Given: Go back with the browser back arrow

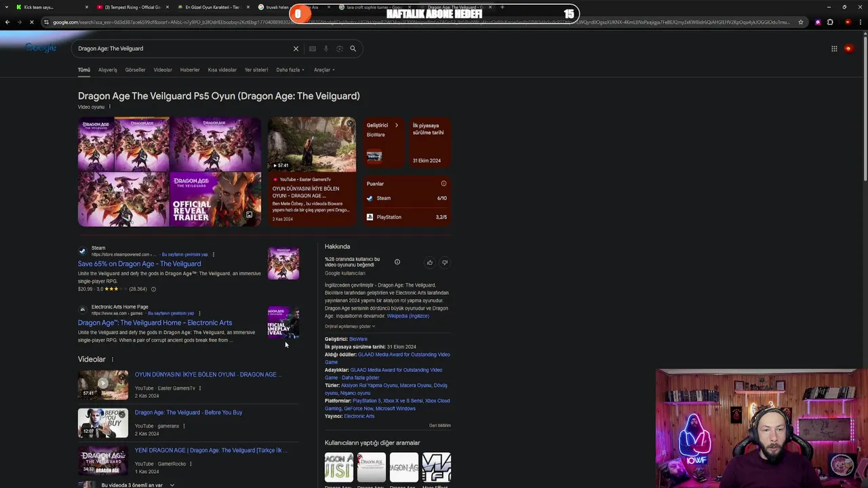Looking at the screenshot, I should click(7, 22).
